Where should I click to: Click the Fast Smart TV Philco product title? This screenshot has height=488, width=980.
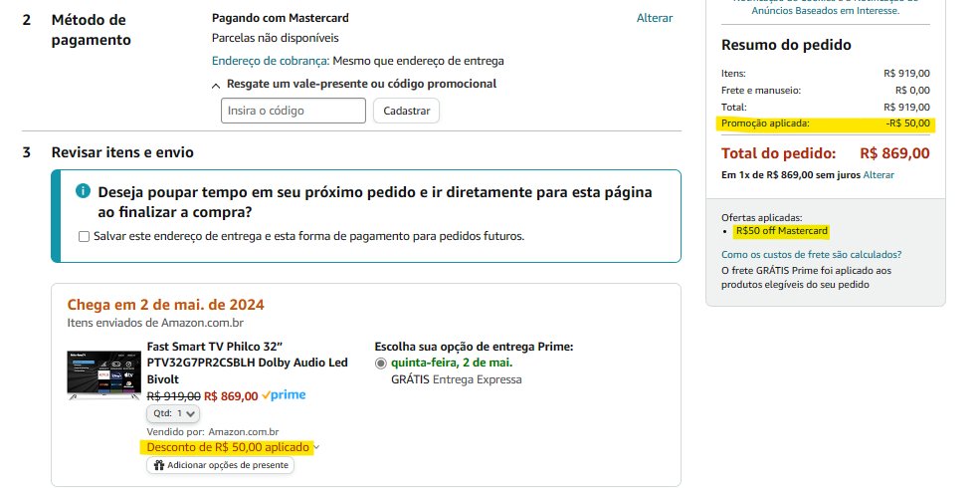pyautogui.click(x=248, y=363)
